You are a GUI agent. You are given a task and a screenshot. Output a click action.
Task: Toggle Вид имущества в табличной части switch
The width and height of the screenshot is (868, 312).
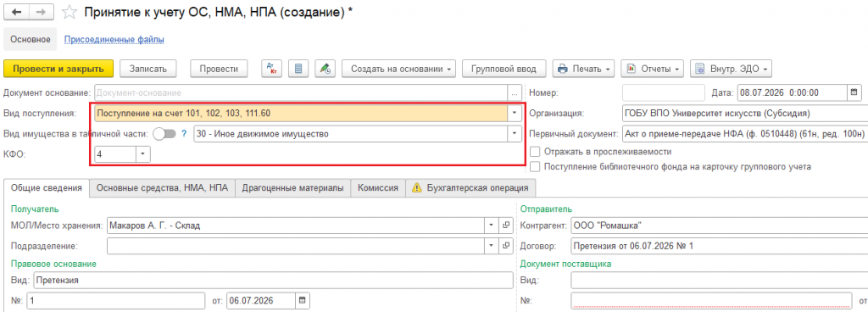[164, 133]
